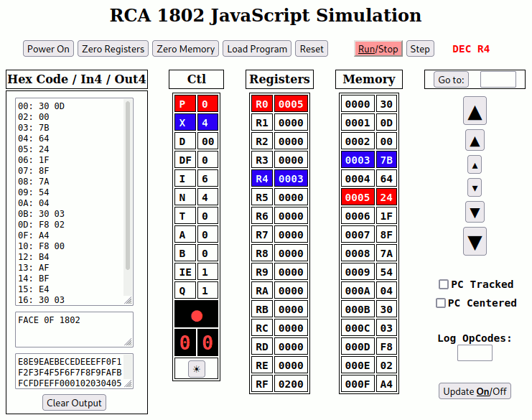Enable the PC Tracked checkbox
Viewport: 532px width, 420px height.
[444, 284]
